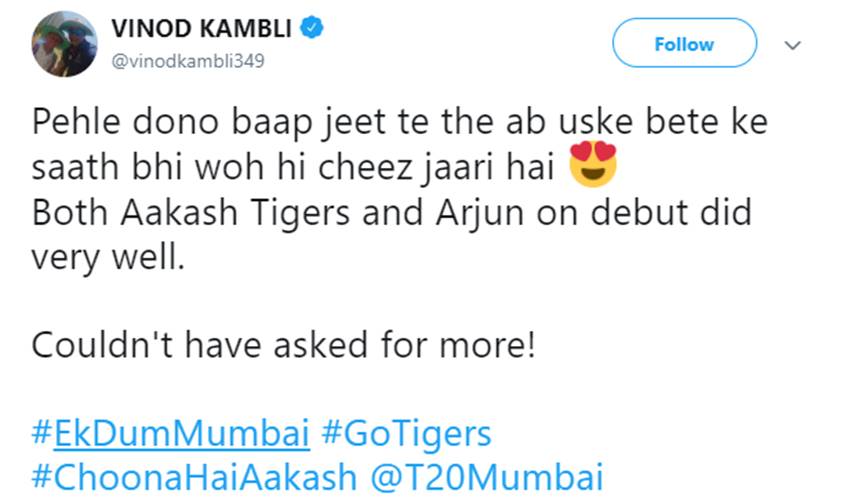Follow Vinod Kambli's account
Viewport: 850px width, 504px height.
click(684, 43)
